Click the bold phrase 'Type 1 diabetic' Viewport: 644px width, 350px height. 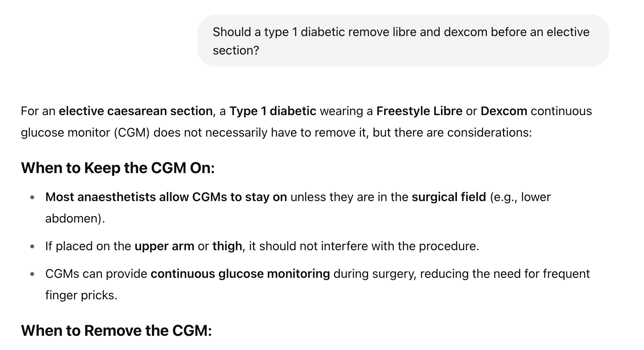pos(273,111)
